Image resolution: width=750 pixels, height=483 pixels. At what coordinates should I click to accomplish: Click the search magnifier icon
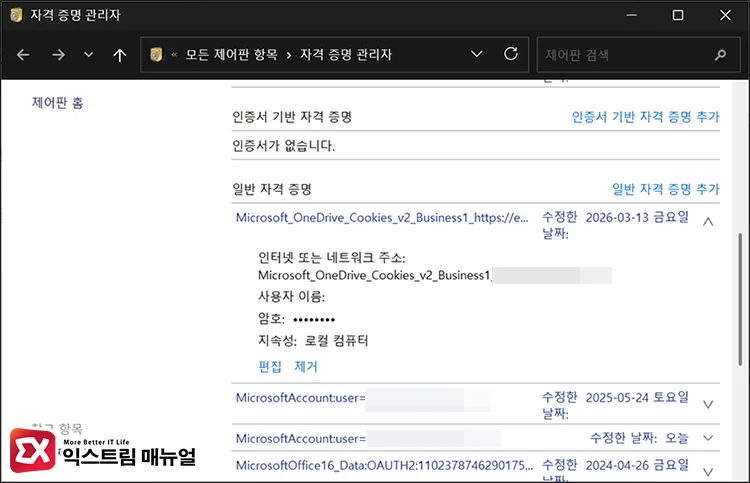click(x=720, y=55)
